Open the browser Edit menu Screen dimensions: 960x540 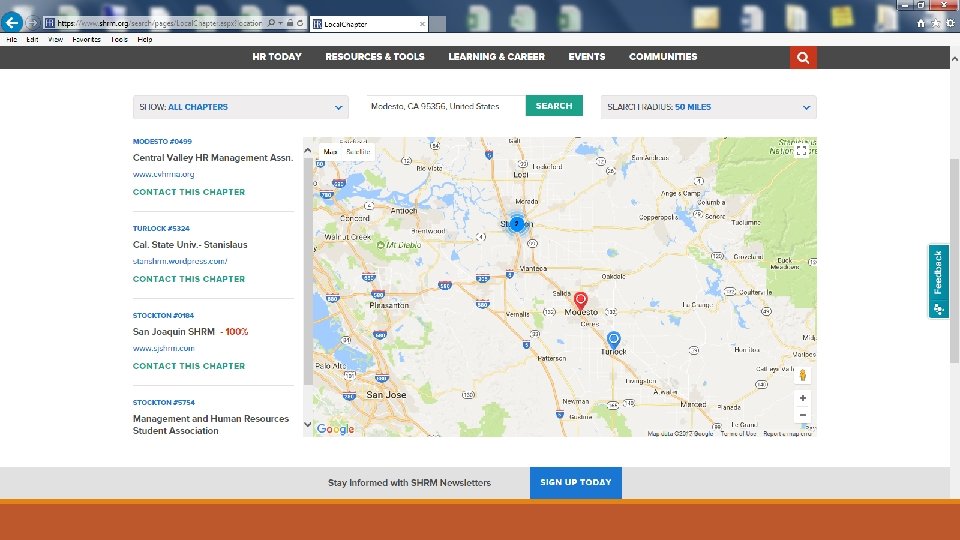pos(32,39)
